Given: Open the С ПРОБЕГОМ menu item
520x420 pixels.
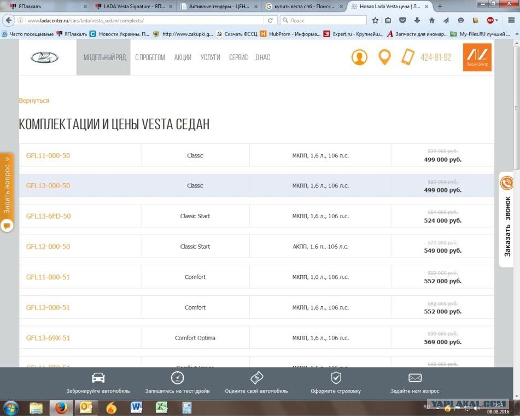Looking at the screenshot, I should (150, 57).
